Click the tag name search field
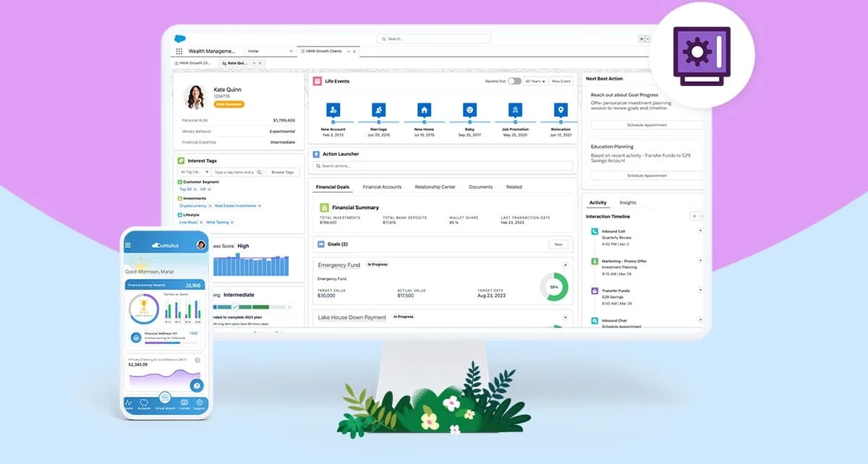 coord(237,172)
